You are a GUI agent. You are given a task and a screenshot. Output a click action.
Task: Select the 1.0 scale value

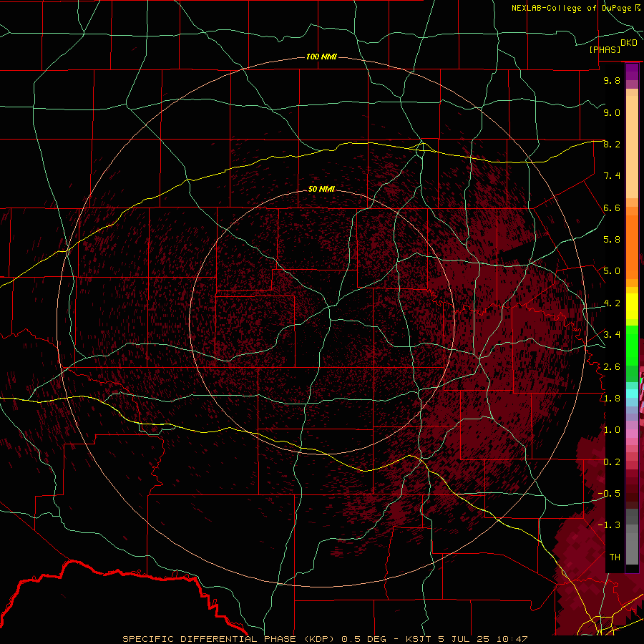[x=612, y=430]
